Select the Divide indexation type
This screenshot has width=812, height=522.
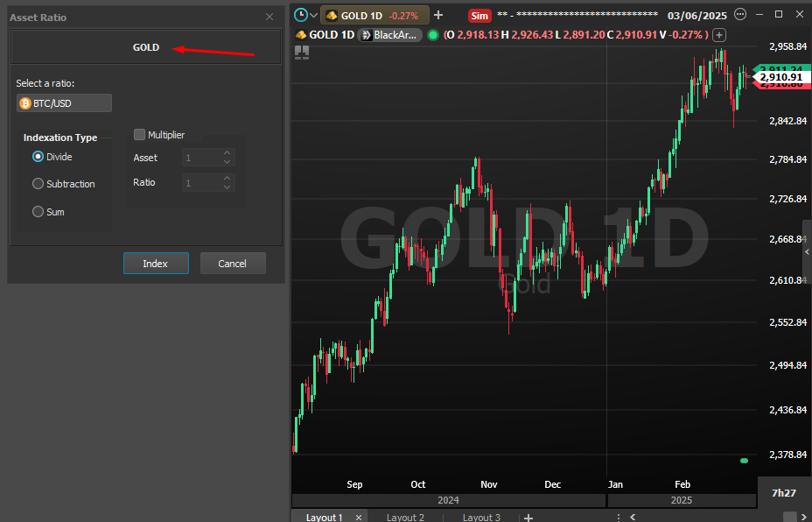pyautogui.click(x=38, y=157)
